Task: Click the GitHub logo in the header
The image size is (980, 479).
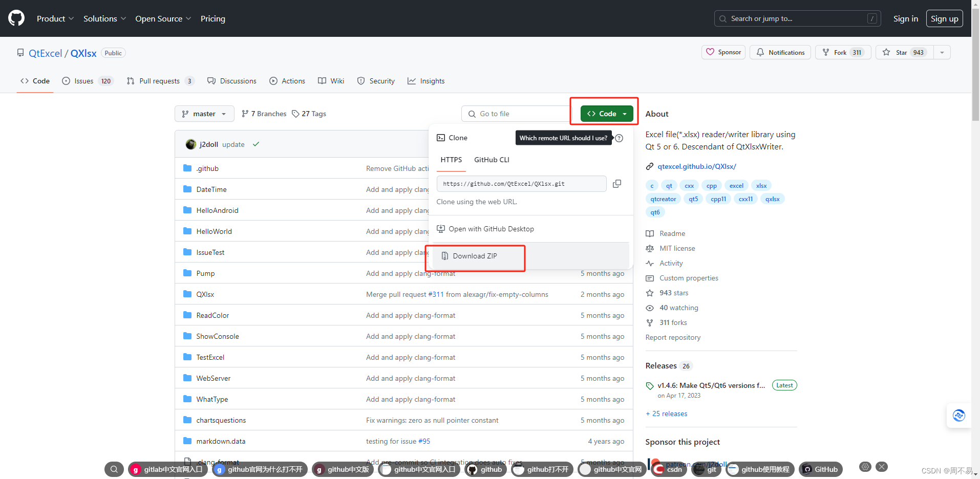Action: (x=16, y=18)
